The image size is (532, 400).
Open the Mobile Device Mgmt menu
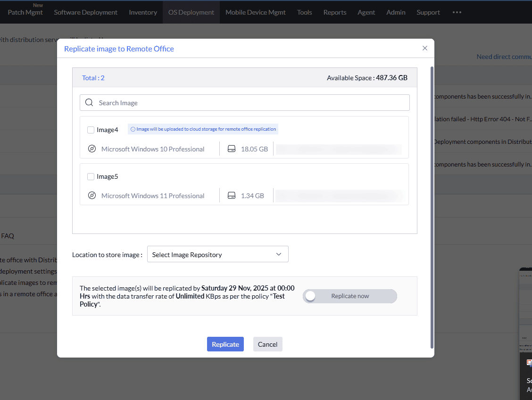[x=256, y=12]
